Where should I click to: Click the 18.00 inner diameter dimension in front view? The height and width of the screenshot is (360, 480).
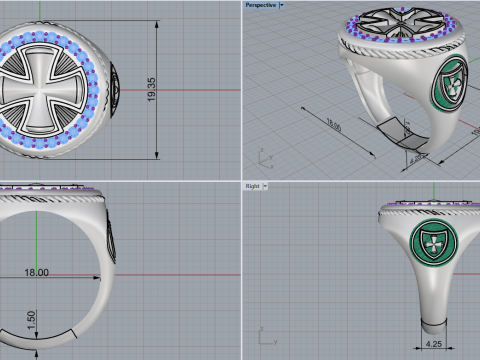coord(36,273)
